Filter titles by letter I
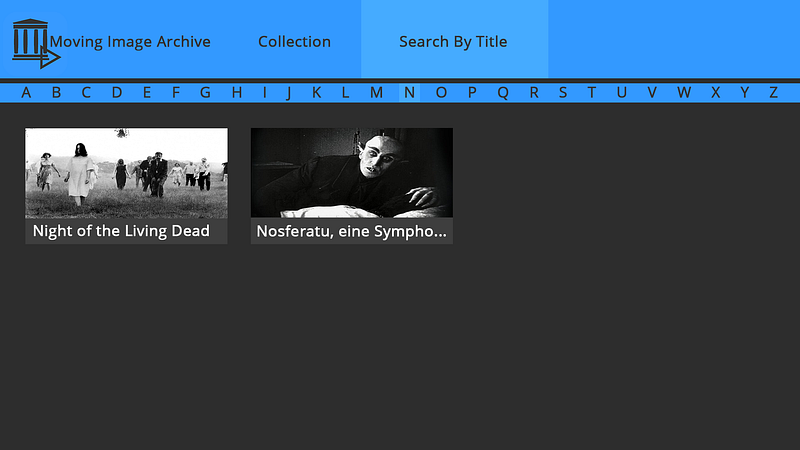 (264, 92)
